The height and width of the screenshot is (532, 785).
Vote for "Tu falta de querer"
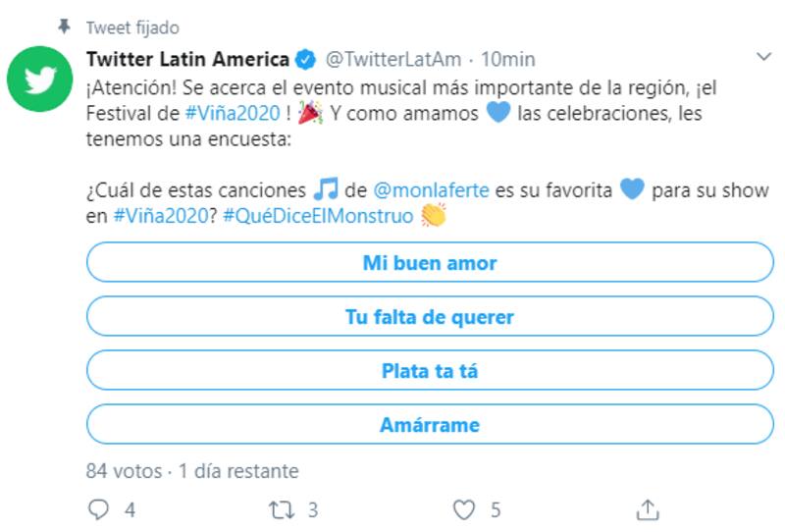click(430, 318)
